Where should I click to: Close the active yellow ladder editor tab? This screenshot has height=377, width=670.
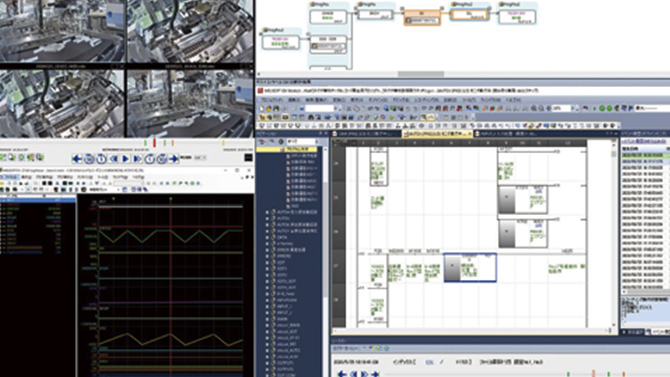coord(469,134)
